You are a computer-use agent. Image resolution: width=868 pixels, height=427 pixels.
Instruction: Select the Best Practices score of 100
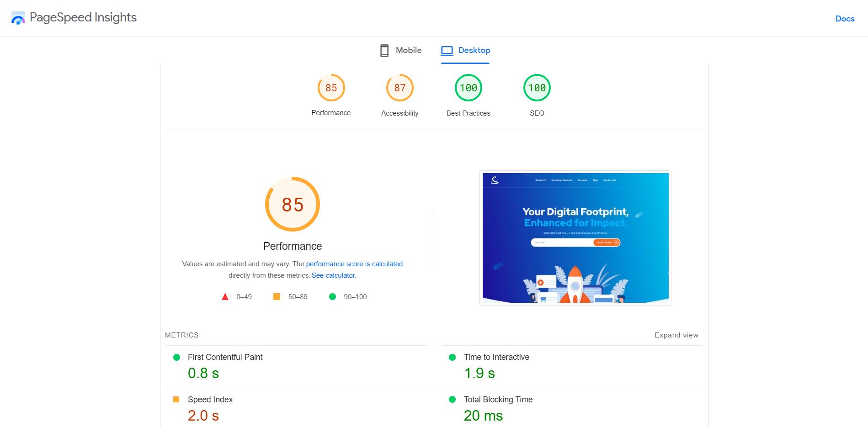coord(468,88)
